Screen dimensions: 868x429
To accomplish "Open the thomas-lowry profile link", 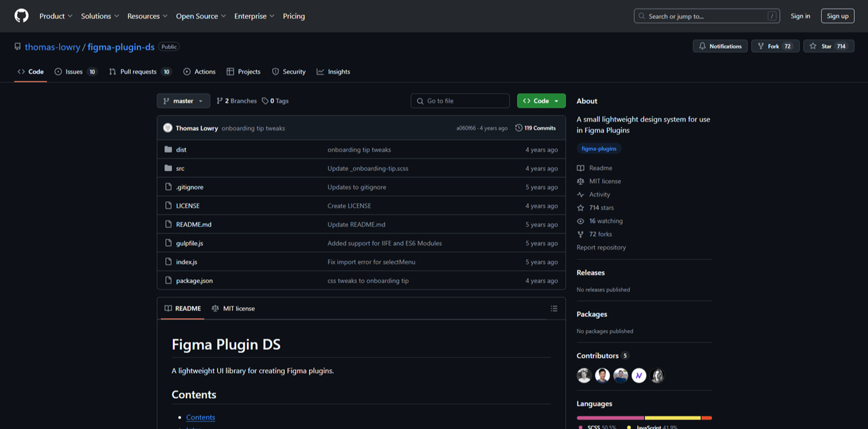I will click(x=53, y=47).
